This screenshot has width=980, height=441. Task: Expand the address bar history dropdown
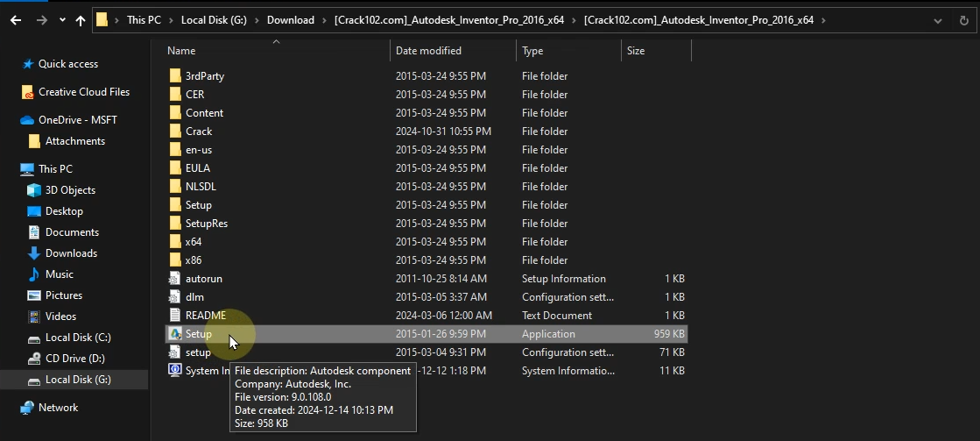coord(939,19)
